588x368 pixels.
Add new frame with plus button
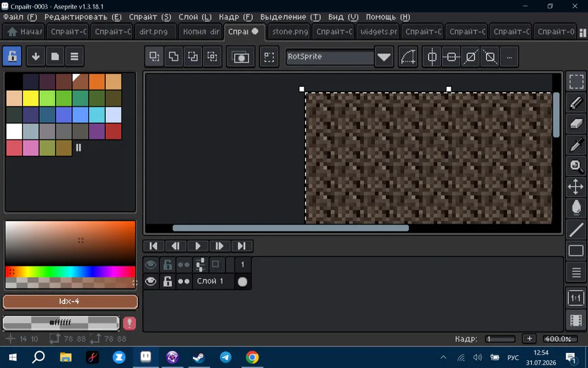[529, 339]
